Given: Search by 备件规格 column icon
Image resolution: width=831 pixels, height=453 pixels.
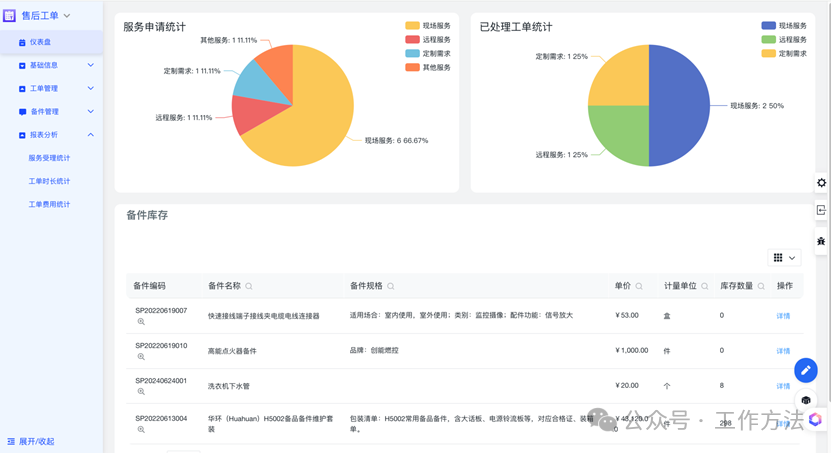Looking at the screenshot, I should pos(391,286).
